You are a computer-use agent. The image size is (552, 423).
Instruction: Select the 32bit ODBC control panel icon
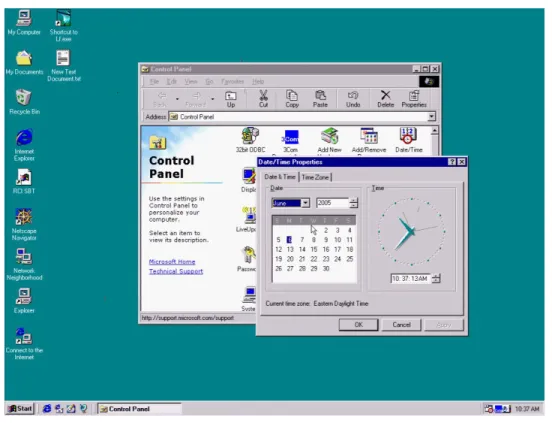click(x=250, y=140)
